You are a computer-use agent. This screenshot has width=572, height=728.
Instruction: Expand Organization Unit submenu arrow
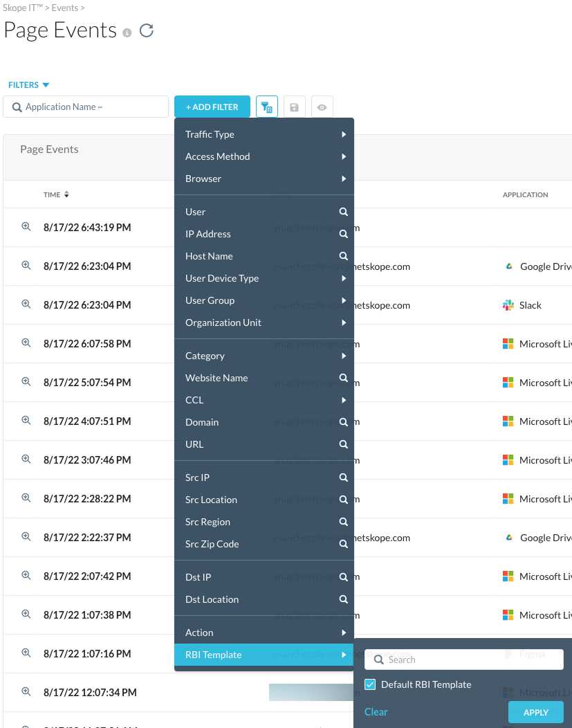(344, 322)
